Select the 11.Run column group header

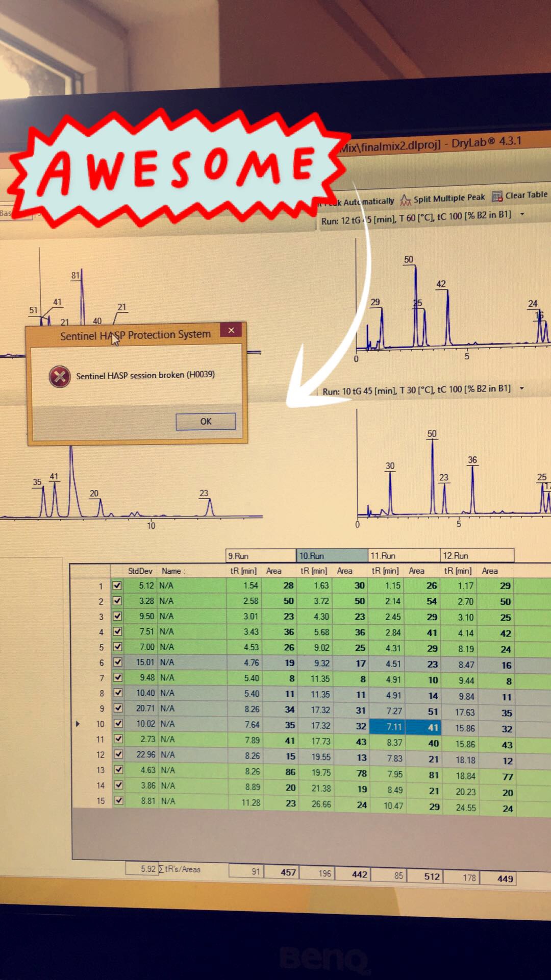pyautogui.click(x=404, y=555)
